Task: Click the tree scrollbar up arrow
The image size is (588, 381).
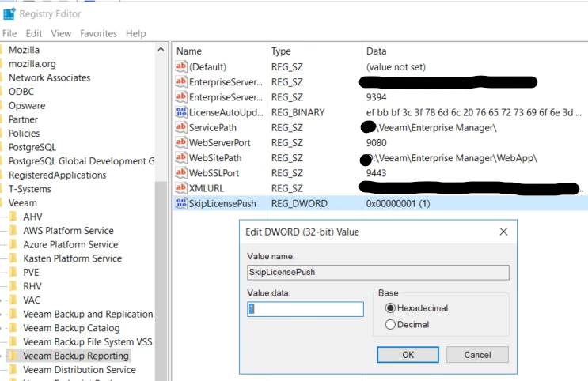Action: pos(161,50)
